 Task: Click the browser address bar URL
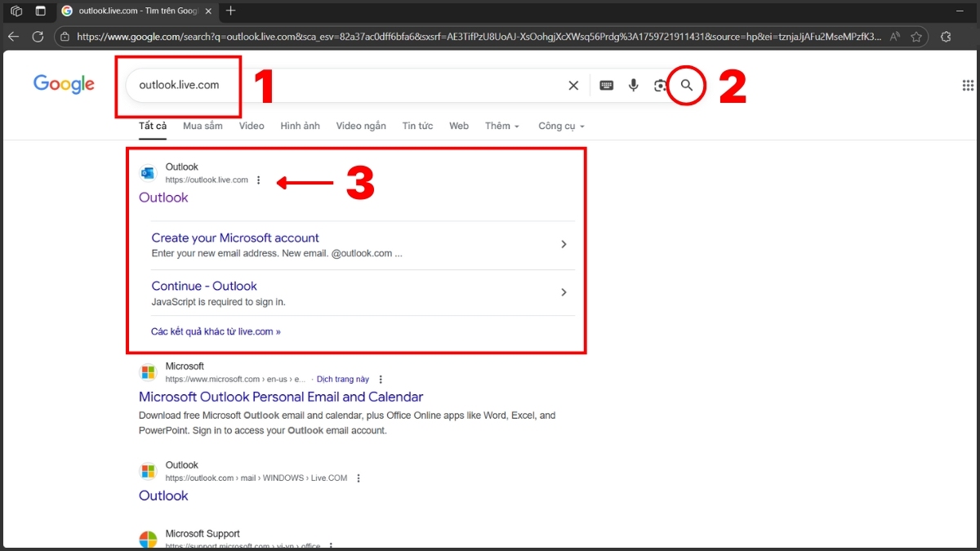(479, 37)
